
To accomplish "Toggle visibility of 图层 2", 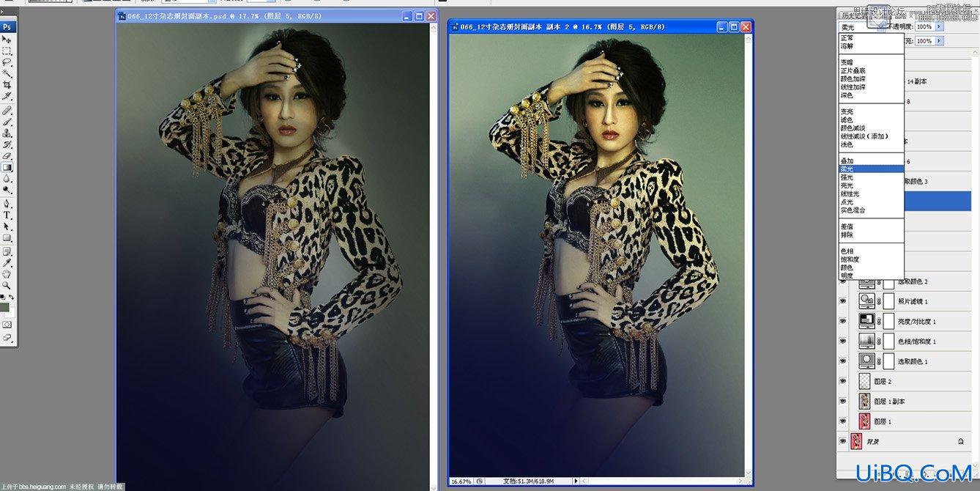I will pos(842,381).
